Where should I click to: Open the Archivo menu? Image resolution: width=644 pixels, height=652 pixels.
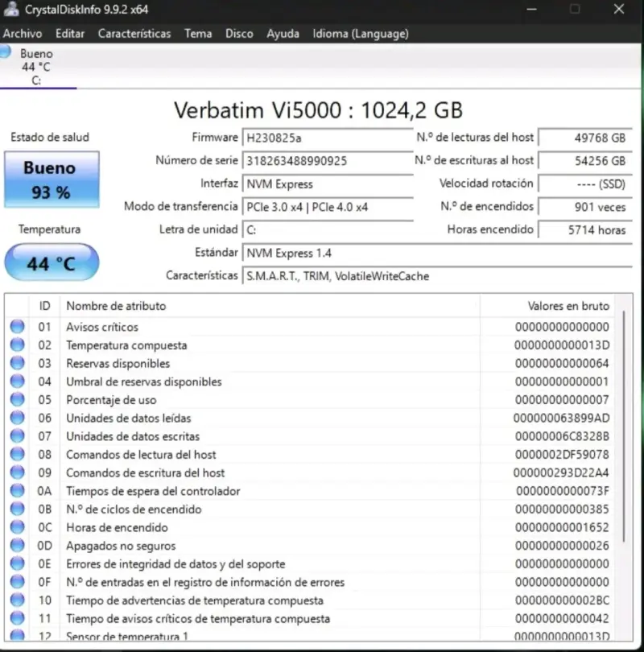point(23,34)
